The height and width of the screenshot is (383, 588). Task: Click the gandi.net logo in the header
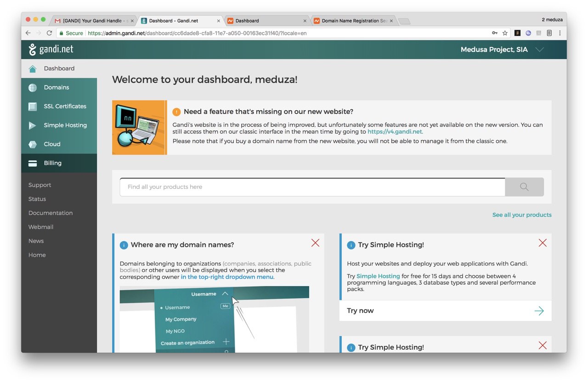pos(51,49)
